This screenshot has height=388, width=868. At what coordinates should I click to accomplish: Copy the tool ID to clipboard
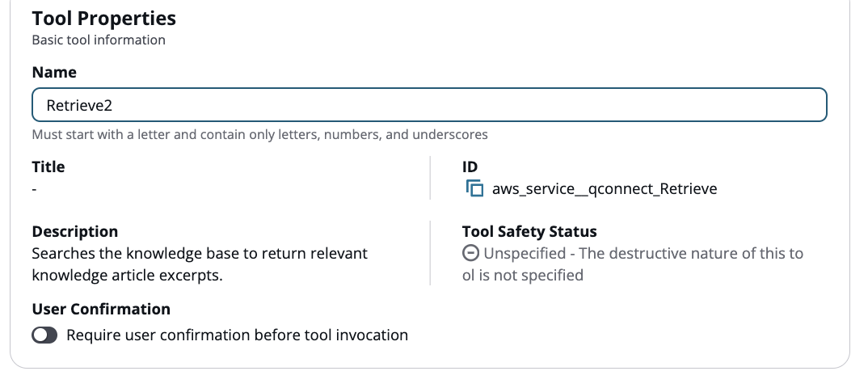474,188
